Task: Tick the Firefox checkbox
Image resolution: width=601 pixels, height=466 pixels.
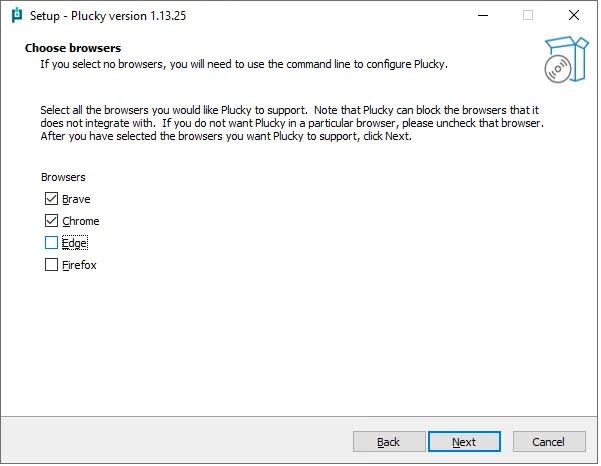Action: point(51,265)
